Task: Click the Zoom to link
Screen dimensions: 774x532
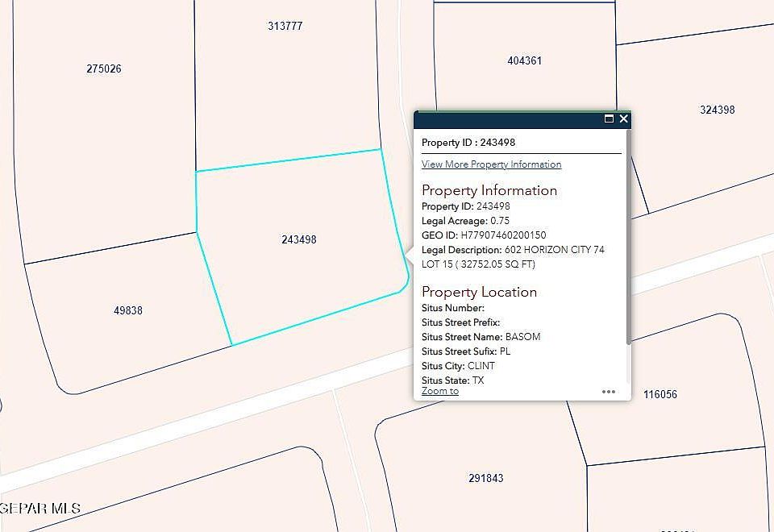Action: point(440,391)
